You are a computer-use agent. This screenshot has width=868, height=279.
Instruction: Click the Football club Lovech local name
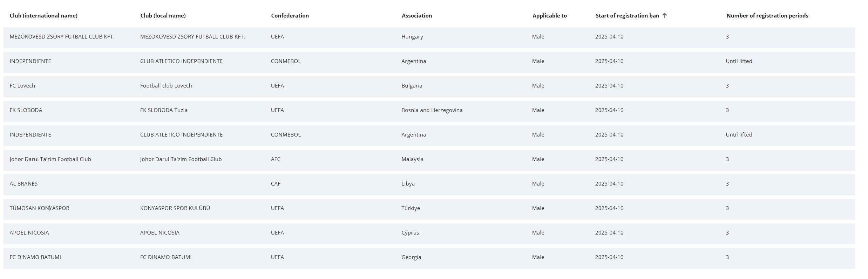point(166,86)
